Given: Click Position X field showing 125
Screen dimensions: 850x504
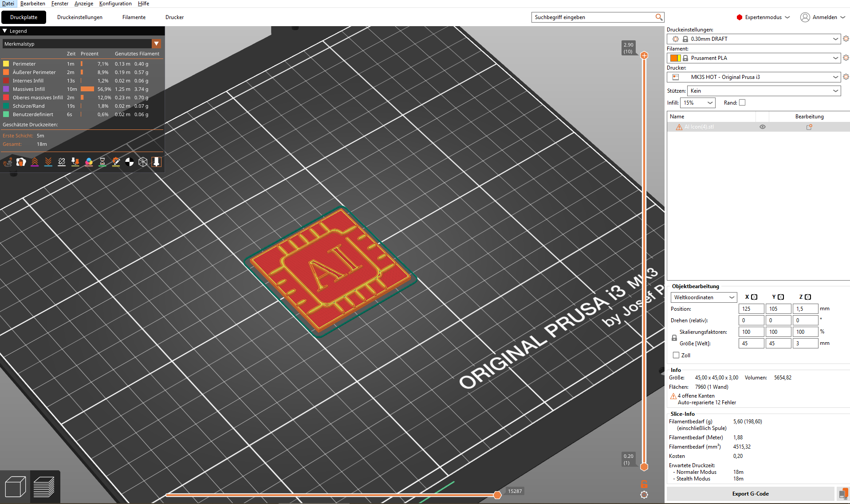Looking at the screenshot, I should (751, 309).
